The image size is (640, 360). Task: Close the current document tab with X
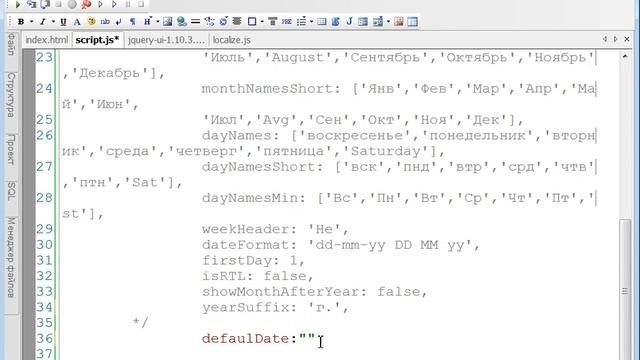[x=627, y=39]
